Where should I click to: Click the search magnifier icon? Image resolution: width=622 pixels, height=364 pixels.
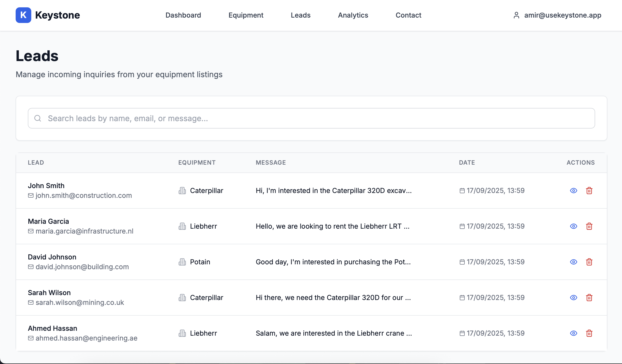coord(38,118)
